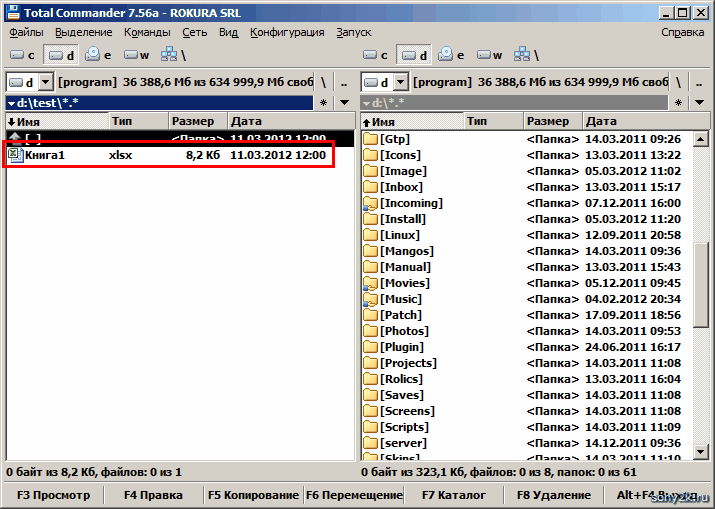The height and width of the screenshot is (509, 715).
Task: Click the F4 Правка button
Action: point(153,495)
